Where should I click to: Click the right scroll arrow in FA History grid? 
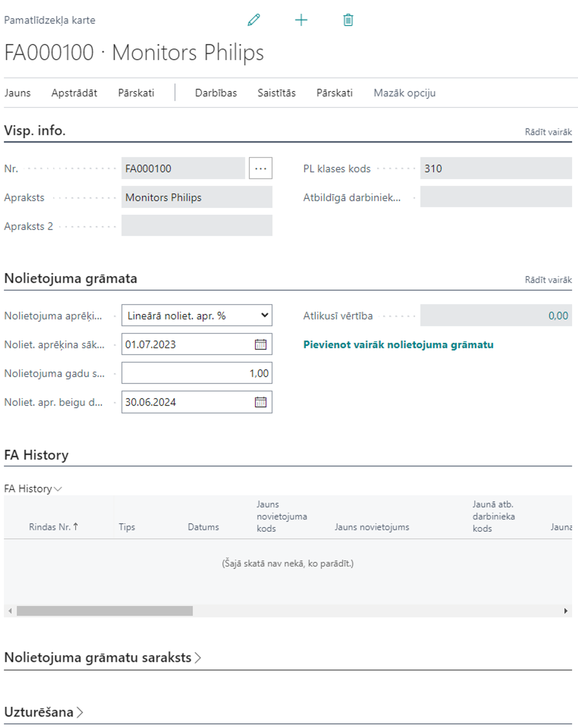(566, 611)
